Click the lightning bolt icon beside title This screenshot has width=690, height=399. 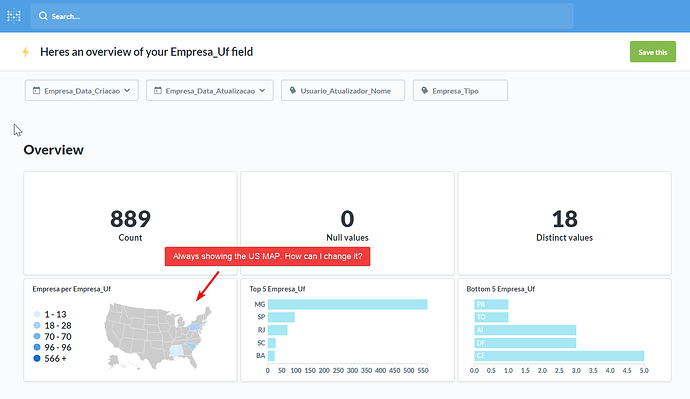[26, 52]
